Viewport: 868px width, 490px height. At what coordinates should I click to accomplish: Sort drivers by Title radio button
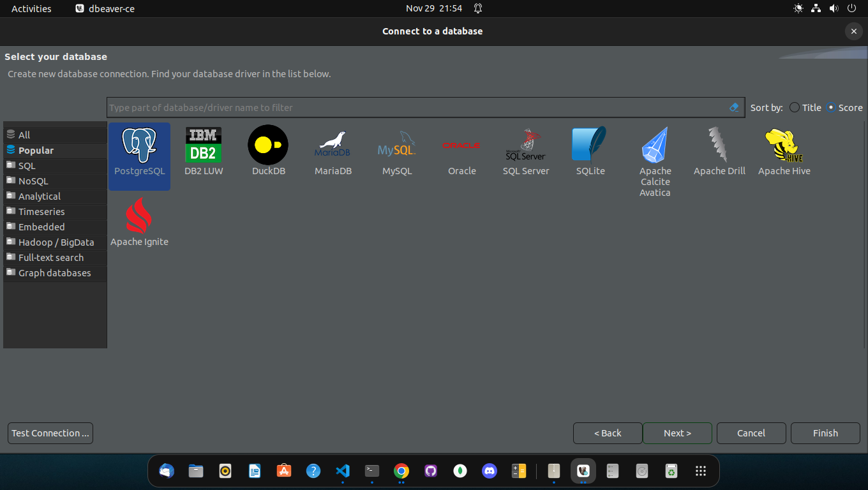click(795, 108)
